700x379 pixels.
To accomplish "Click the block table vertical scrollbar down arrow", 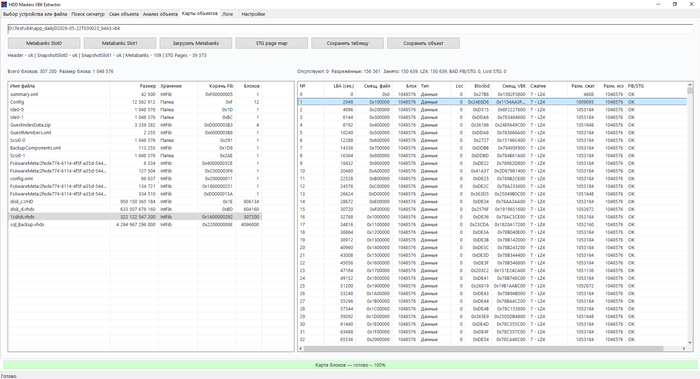I will (690, 342).
